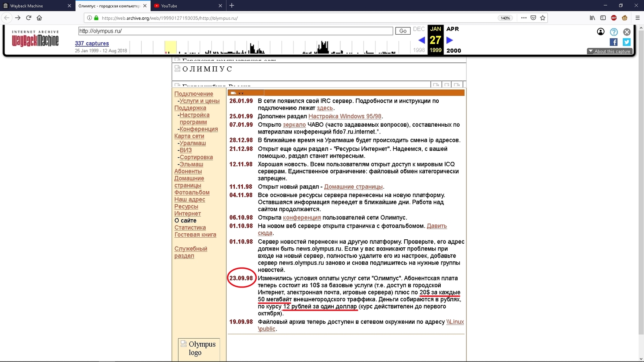Open Adblock Plus extension icon

point(614,18)
